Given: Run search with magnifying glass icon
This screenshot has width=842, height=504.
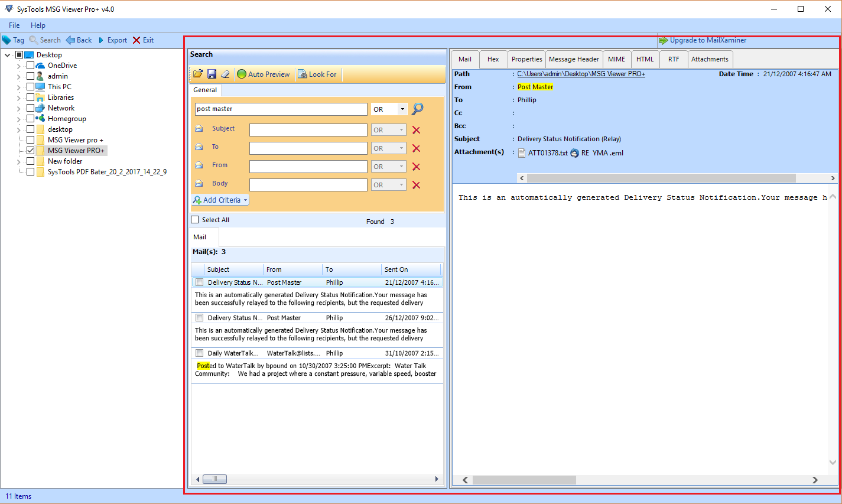Looking at the screenshot, I should point(418,109).
